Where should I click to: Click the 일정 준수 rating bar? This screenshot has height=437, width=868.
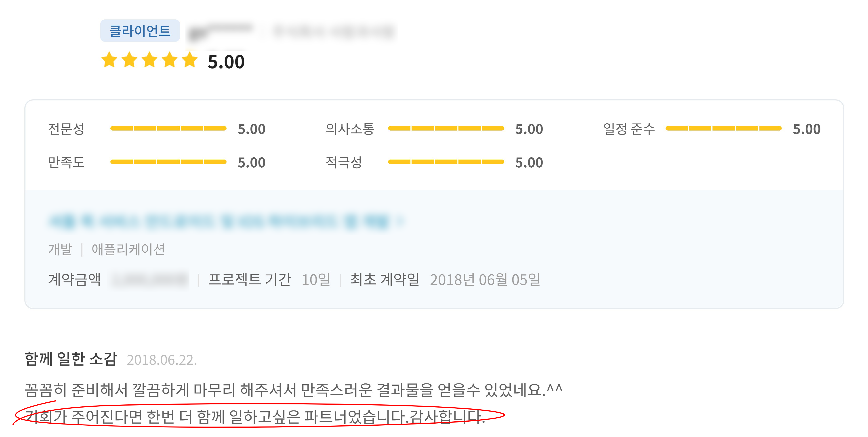click(x=723, y=128)
